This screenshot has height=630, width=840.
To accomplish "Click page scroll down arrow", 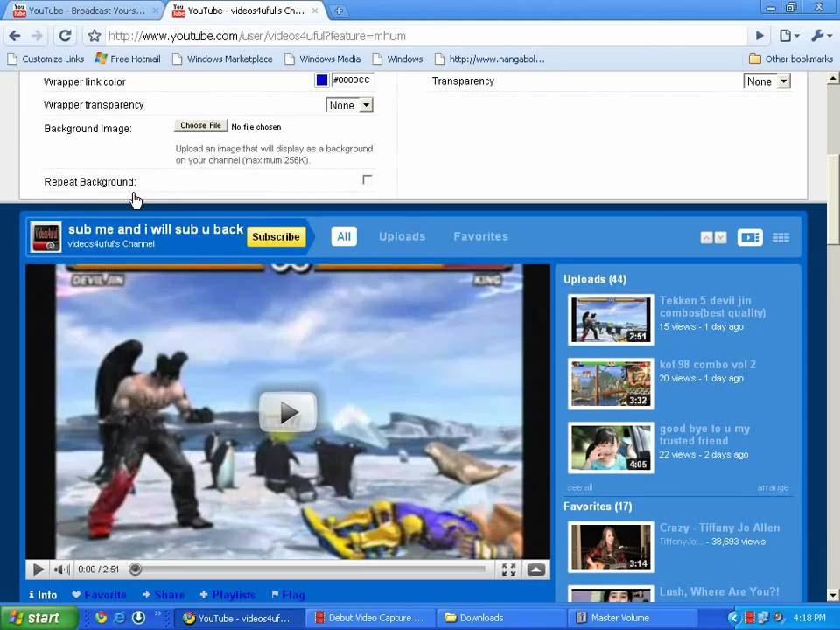I will [833, 595].
